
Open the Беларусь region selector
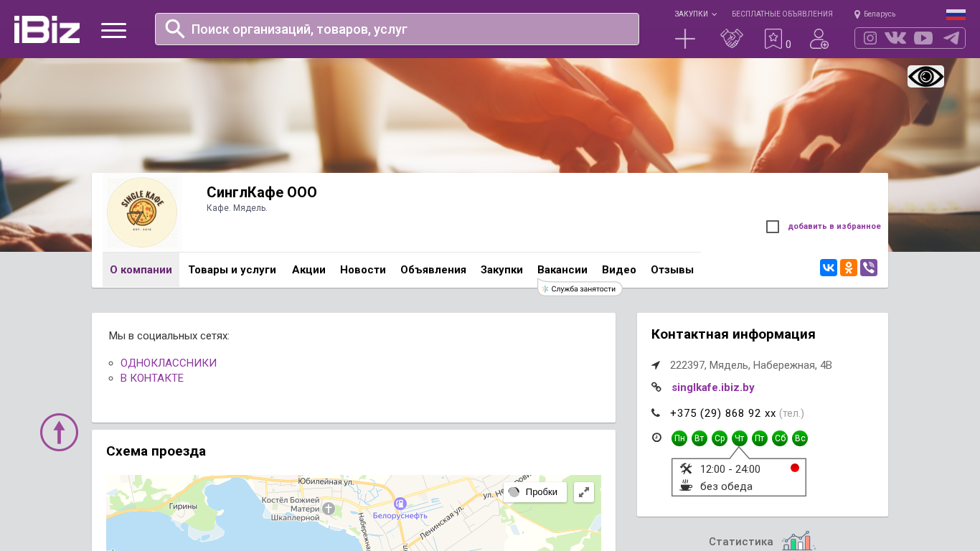coord(875,14)
